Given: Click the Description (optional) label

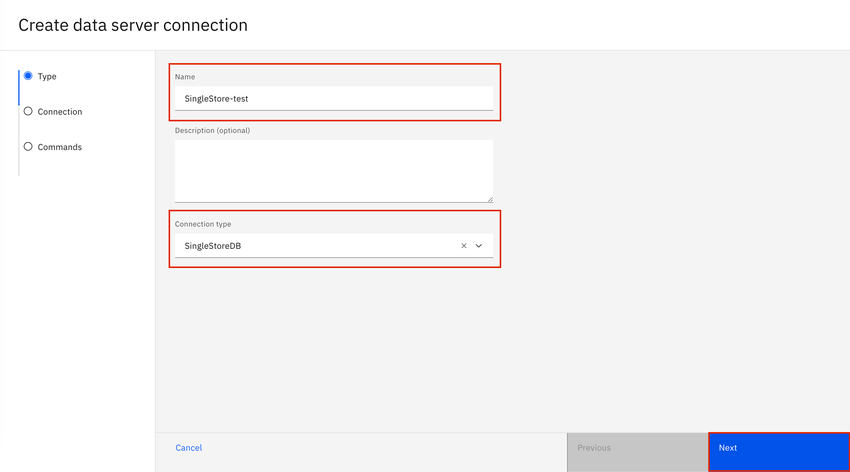Looking at the screenshot, I should click(212, 131).
